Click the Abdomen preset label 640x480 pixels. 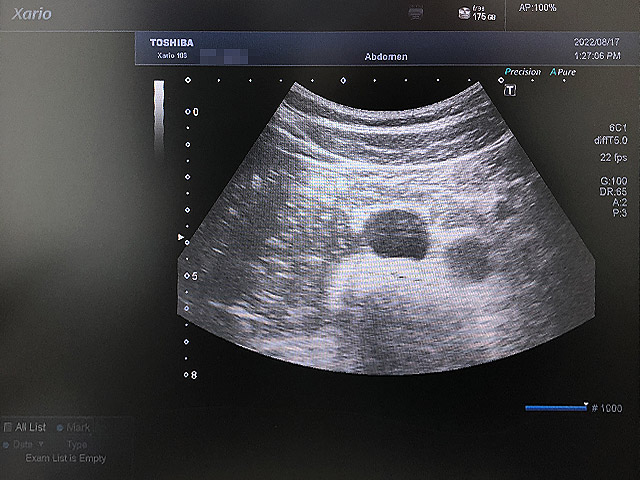point(386,57)
